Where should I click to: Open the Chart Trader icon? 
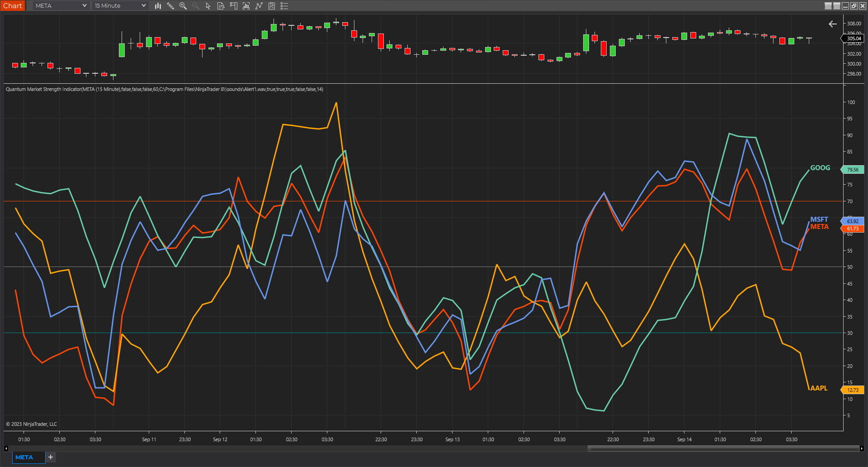pyautogui.click(x=233, y=6)
